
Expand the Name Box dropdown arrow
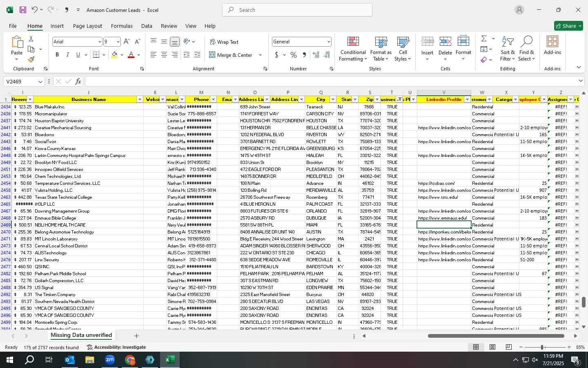40,82
